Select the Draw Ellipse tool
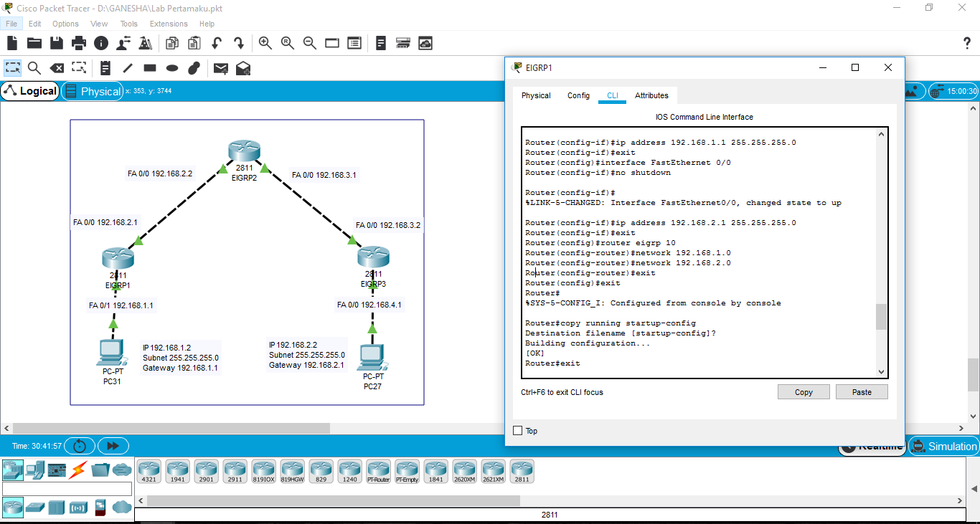 click(x=172, y=68)
